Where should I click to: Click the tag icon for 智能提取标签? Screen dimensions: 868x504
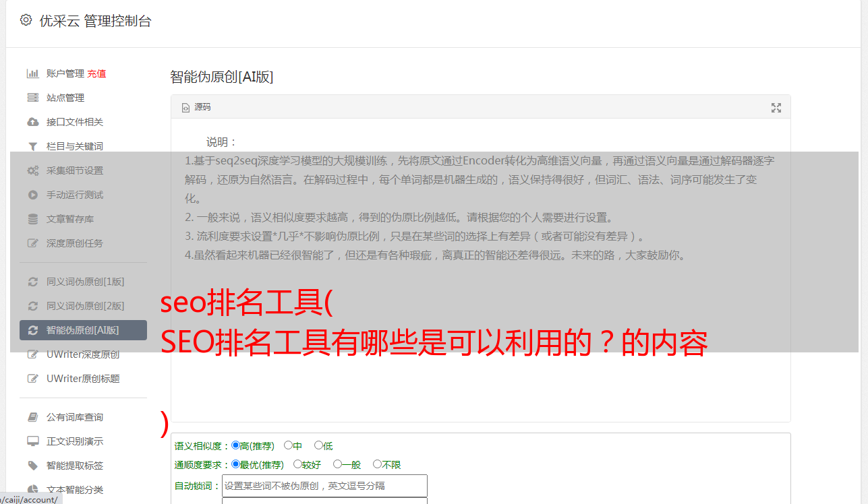tap(32, 466)
